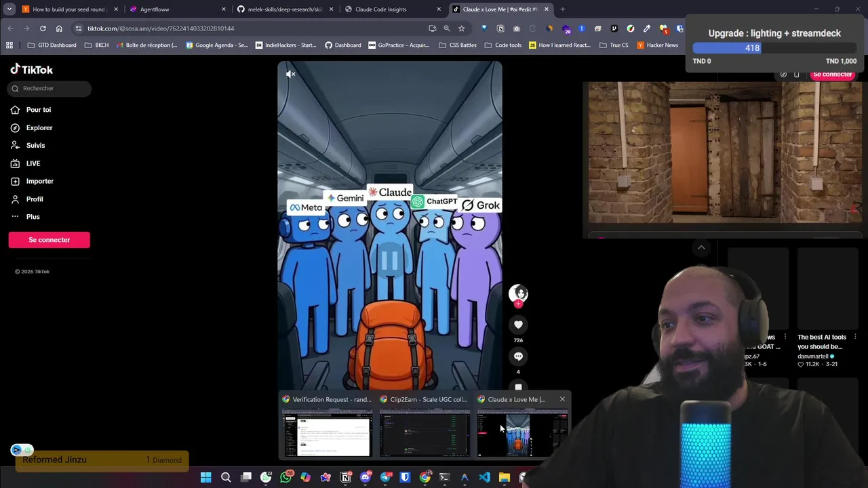The width and height of the screenshot is (868, 488).
Task: Open the eyedropper color picker extension
Action: click(x=647, y=28)
